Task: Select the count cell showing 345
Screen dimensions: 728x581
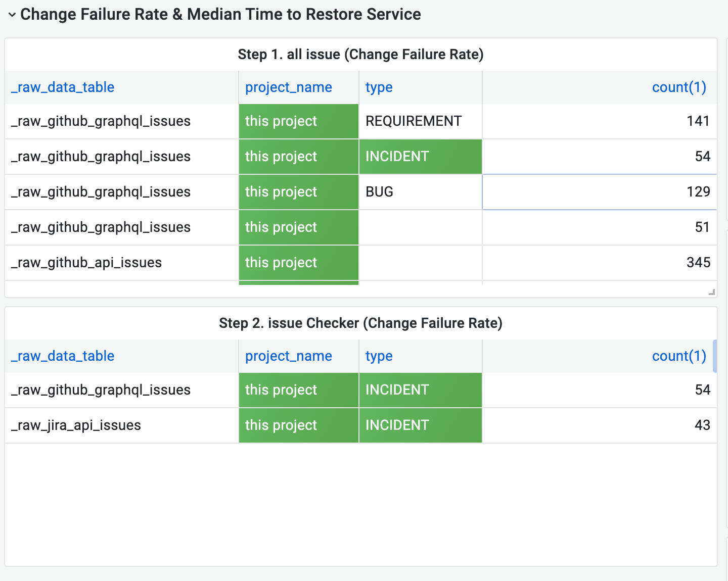Action: pyautogui.click(x=599, y=263)
